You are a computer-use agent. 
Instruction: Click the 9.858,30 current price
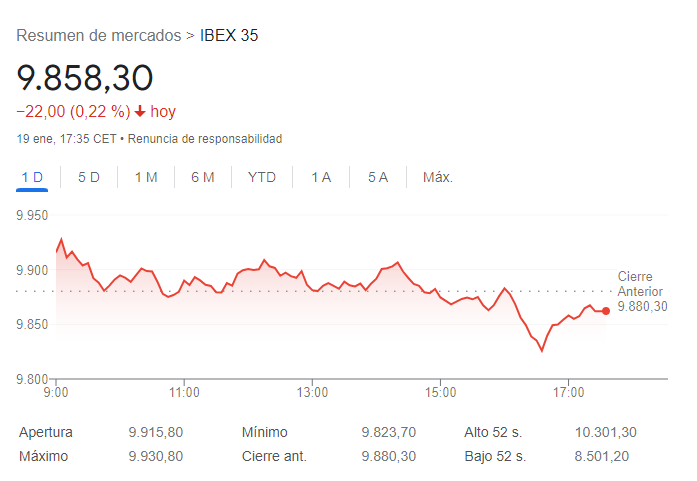[x=84, y=78]
